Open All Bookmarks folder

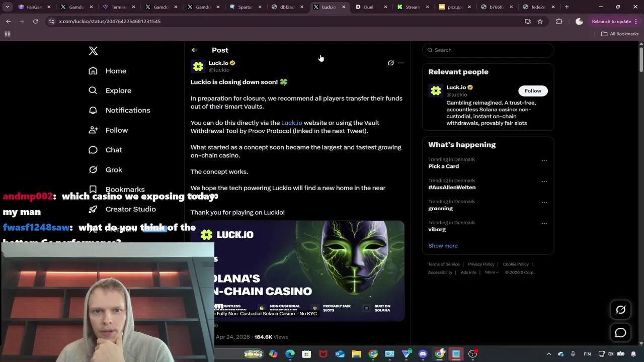coord(620,34)
